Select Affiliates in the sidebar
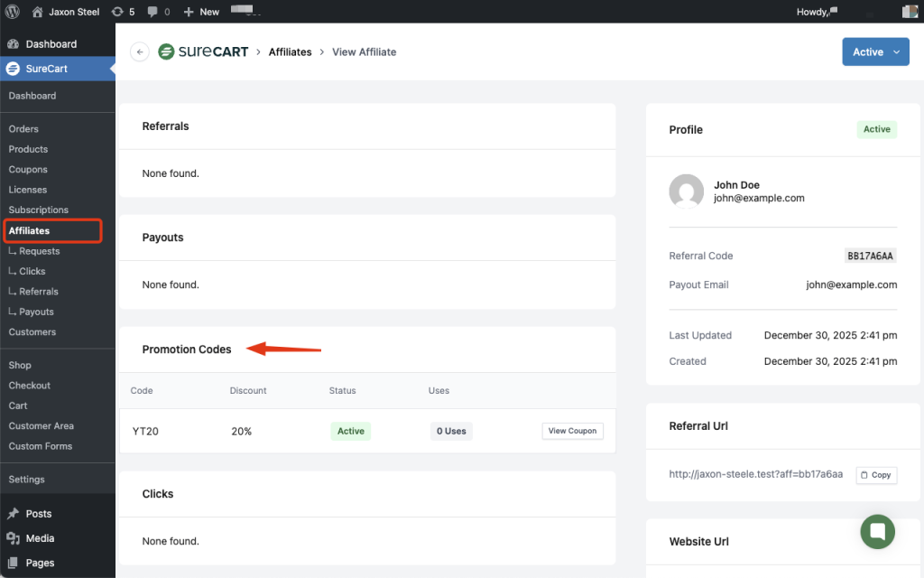The image size is (924, 578). click(29, 230)
